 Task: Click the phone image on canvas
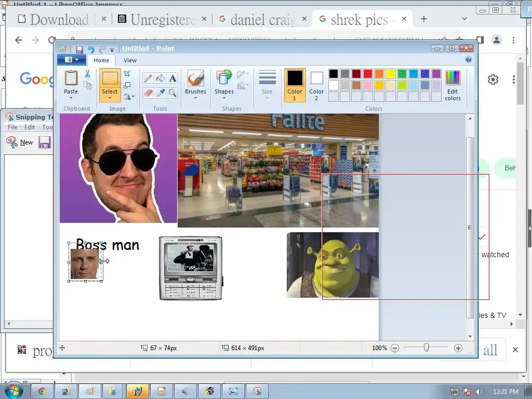pyautogui.click(x=191, y=269)
